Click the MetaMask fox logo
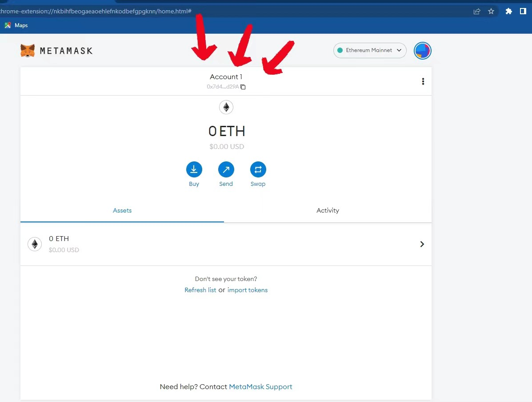The height and width of the screenshot is (402, 532). click(x=28, y=51)
